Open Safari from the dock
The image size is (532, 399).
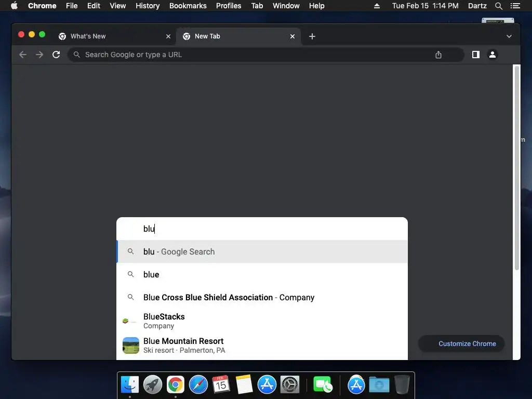(x=198, y=385)
